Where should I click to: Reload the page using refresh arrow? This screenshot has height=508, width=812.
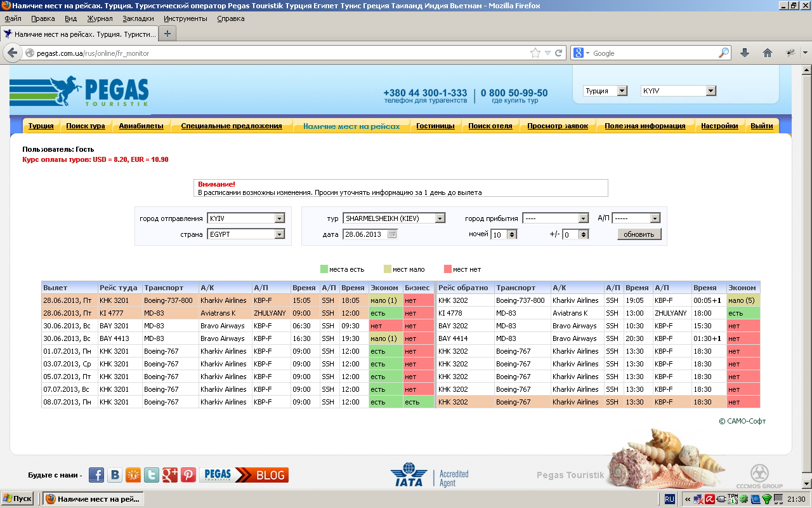[x=559, y=53]
